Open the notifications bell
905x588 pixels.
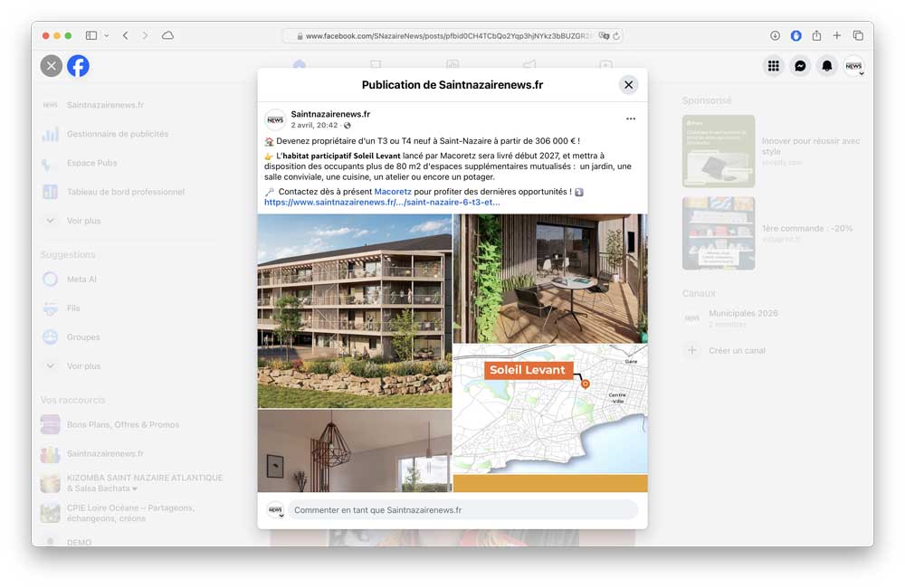pos(826,66)
